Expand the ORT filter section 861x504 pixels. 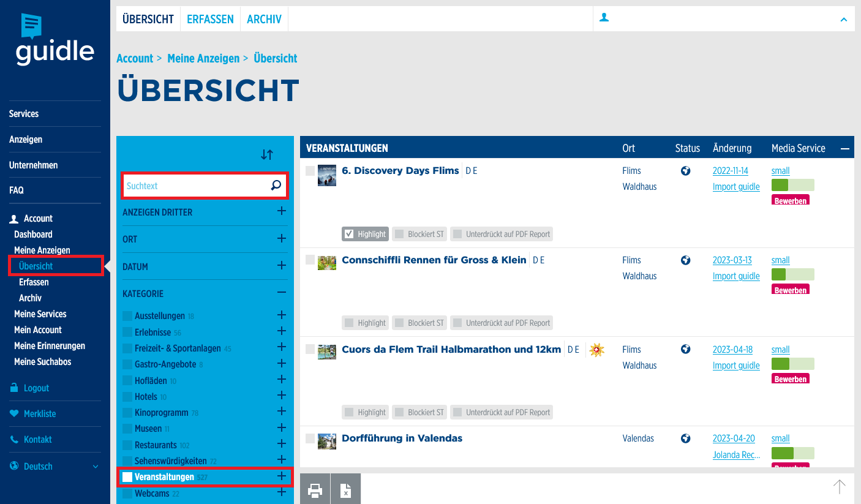(282, 239)
